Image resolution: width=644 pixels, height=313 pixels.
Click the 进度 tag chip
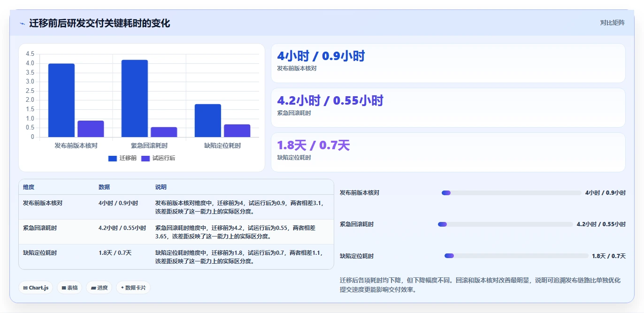(x=99, y=288)
